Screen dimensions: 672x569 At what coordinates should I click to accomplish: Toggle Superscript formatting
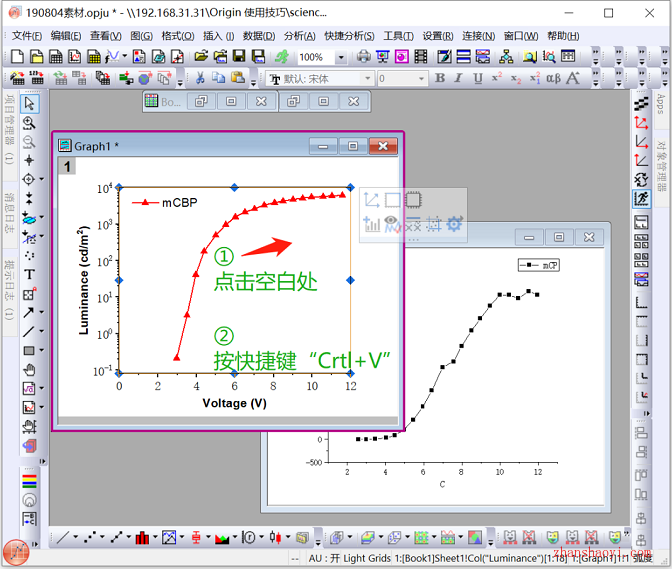click(497, 78)
